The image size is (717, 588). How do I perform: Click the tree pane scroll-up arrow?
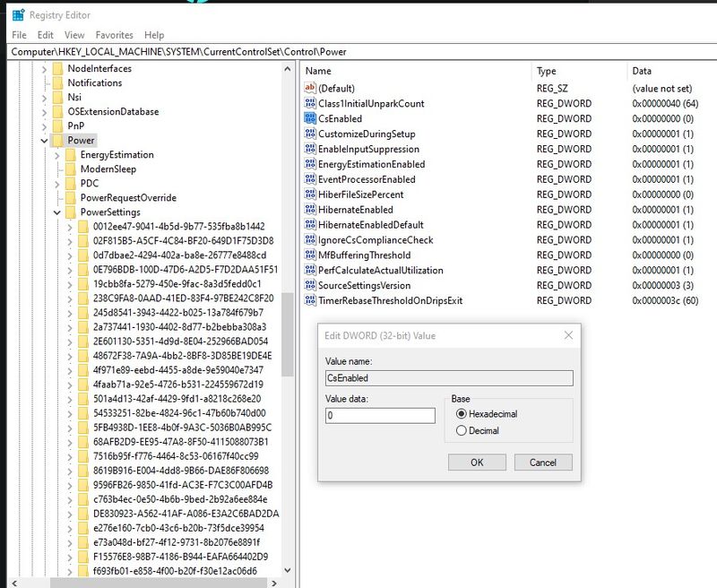pyautogui.click(x=287, y=69)
